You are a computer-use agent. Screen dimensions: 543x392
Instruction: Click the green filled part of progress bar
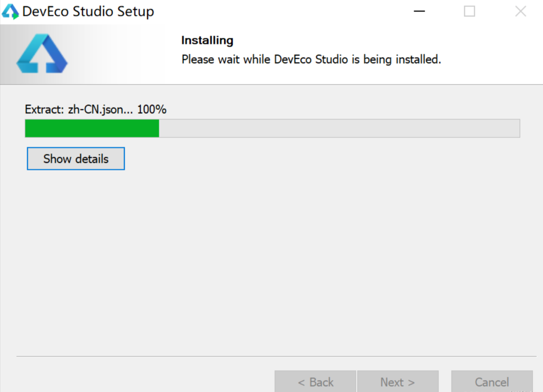(92, 128)
